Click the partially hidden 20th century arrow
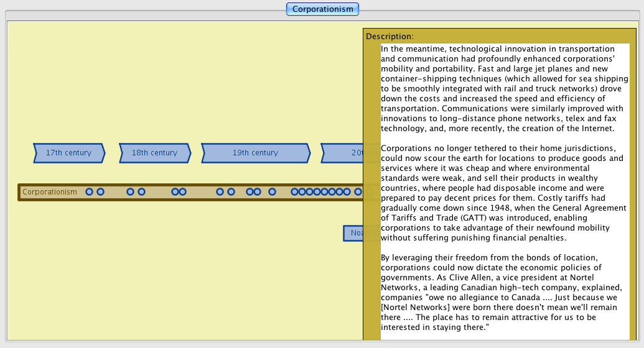Image resolution: width=644 pixels, height=348 pixels. 342,153
